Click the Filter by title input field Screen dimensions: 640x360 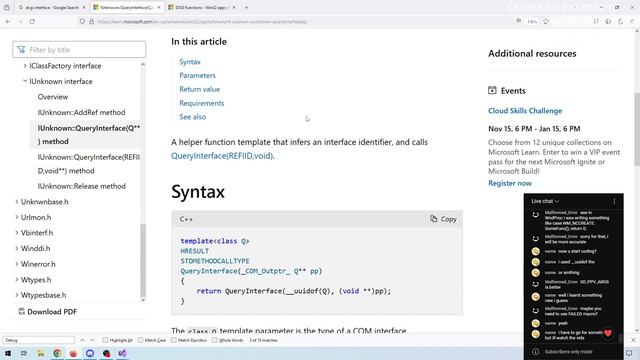click(x=79, y=50)
